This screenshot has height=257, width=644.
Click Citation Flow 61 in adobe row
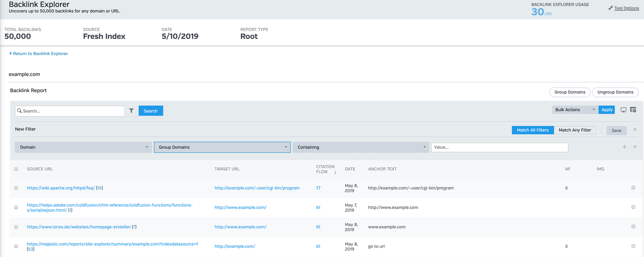pos(318,208)
